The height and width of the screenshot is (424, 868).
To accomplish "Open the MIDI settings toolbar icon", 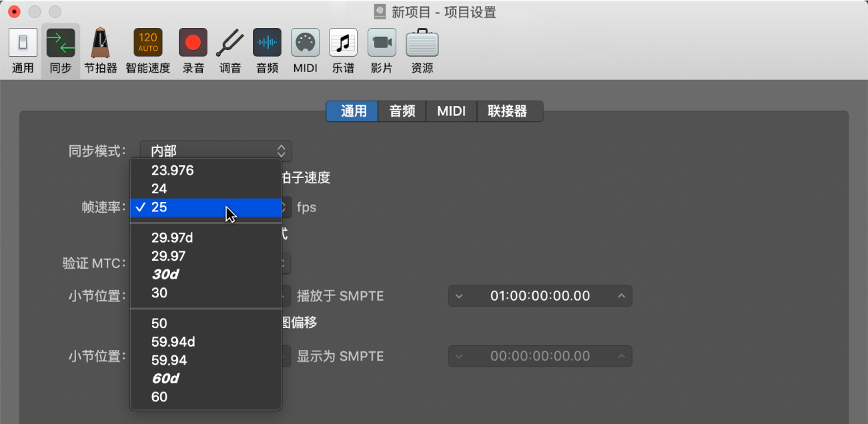I will (305, 51).
